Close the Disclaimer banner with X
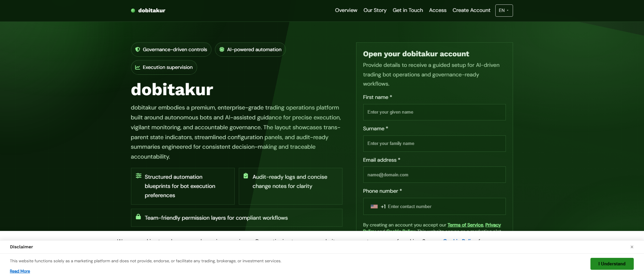 point(632,247)
